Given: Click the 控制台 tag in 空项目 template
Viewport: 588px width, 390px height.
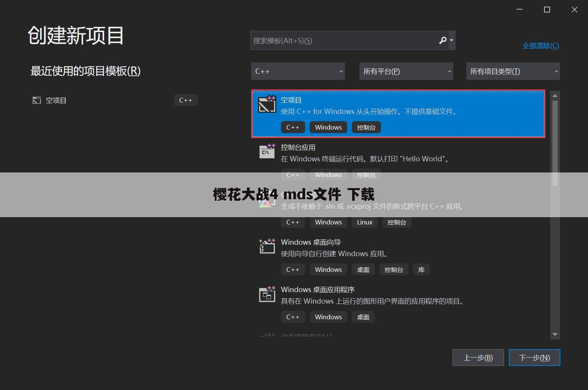Looking at the screenshot, I should click(366, 127).
